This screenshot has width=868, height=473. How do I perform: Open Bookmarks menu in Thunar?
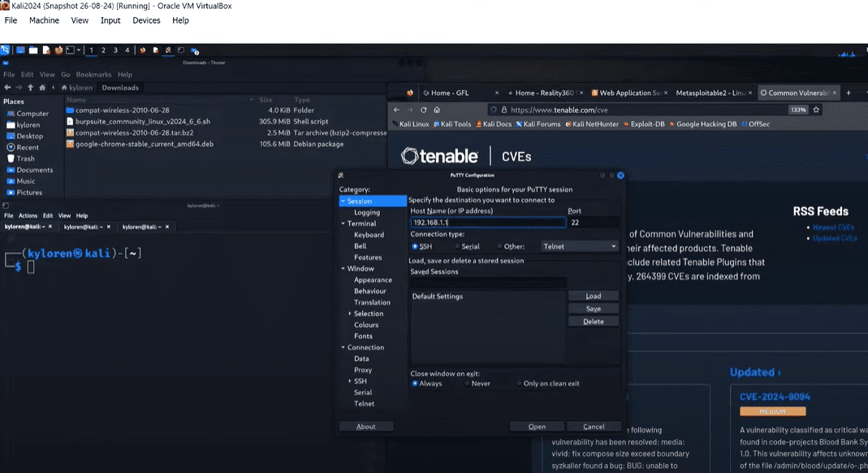(x=92, y=74)
